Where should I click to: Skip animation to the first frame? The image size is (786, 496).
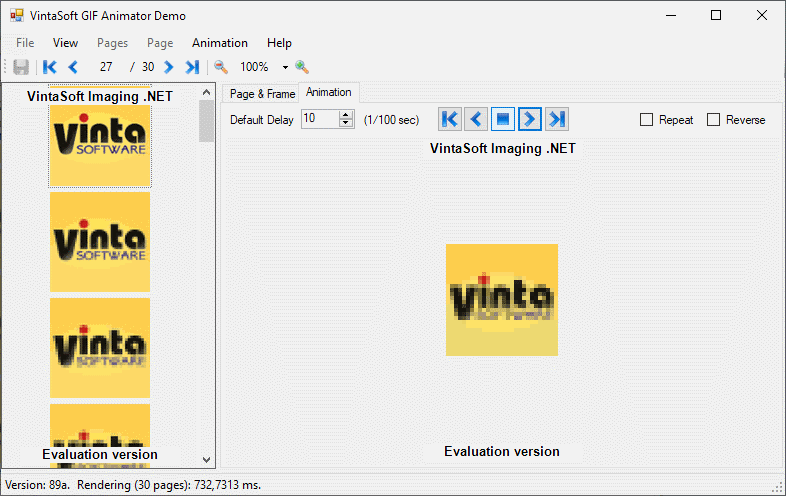[449, 120]
